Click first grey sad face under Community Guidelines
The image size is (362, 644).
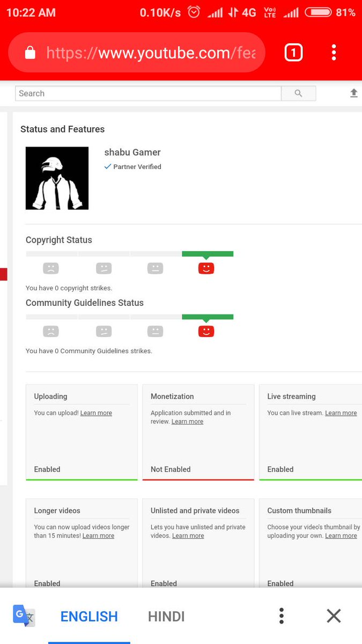coord(51,331)
